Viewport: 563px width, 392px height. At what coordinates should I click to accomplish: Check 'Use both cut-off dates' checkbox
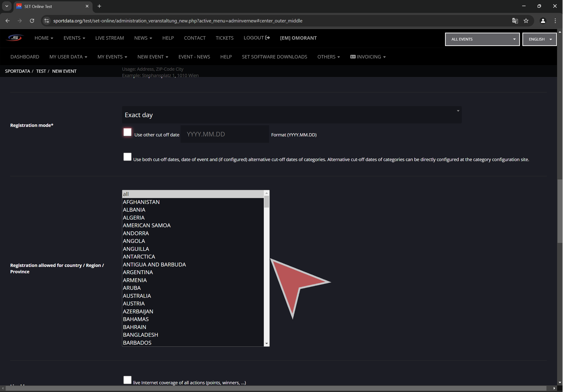pos(127,157)
